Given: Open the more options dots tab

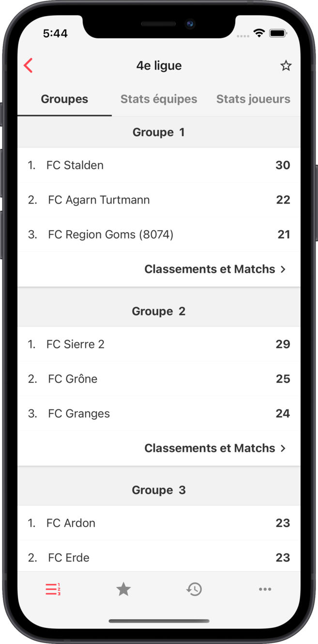Looking at the screenshot, I should point(265,589).
